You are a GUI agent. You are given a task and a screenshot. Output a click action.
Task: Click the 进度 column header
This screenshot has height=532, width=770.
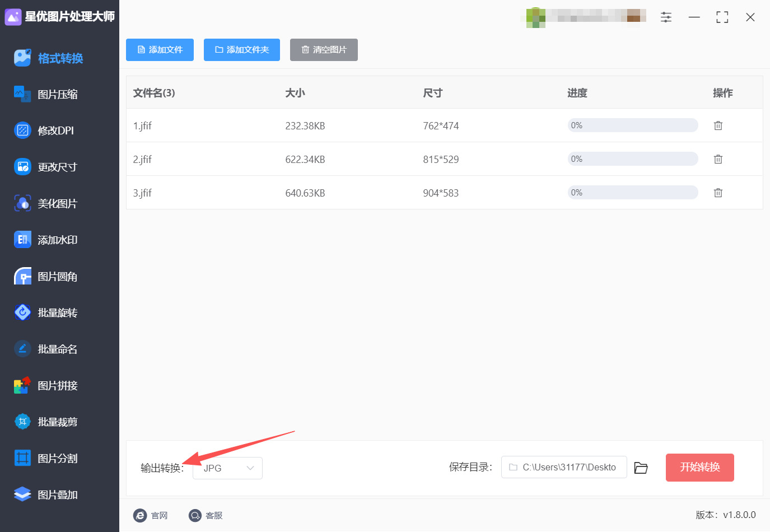pyautogui.click(x=577, y=93)
